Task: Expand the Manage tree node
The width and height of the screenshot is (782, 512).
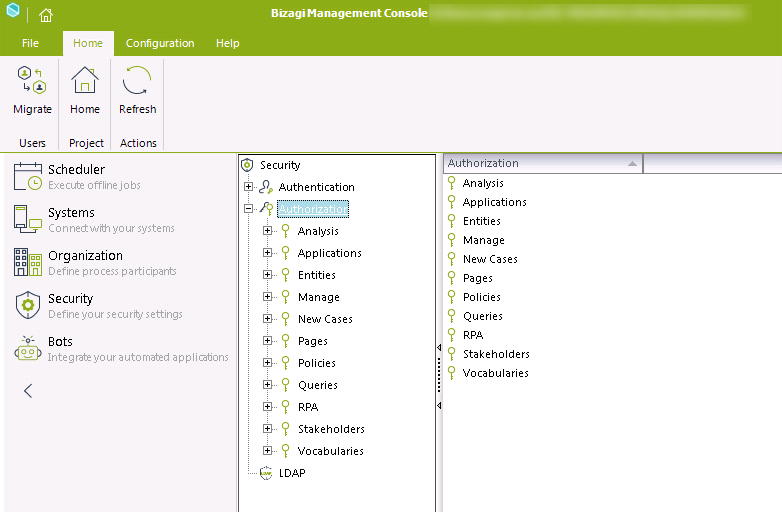Action: tap(267, 297)
